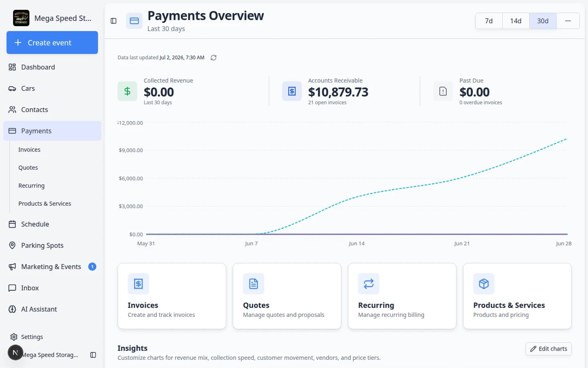
Task: Open Settings from sidebar
Action: point(52,337)
